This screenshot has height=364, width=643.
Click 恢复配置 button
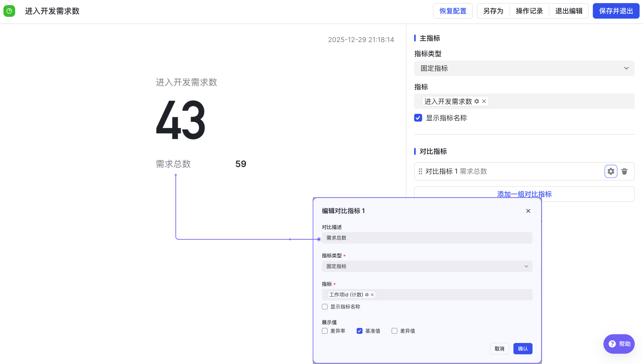pos(453,11)
